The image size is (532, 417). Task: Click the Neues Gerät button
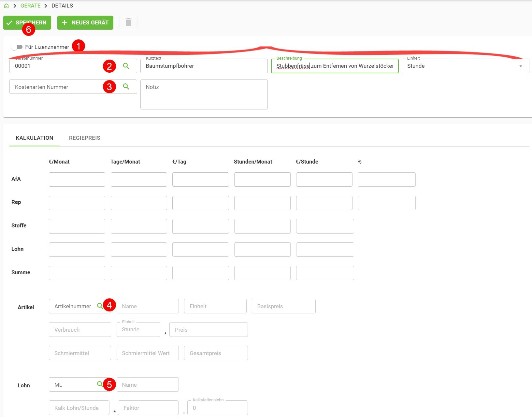[x=85, y=22]
